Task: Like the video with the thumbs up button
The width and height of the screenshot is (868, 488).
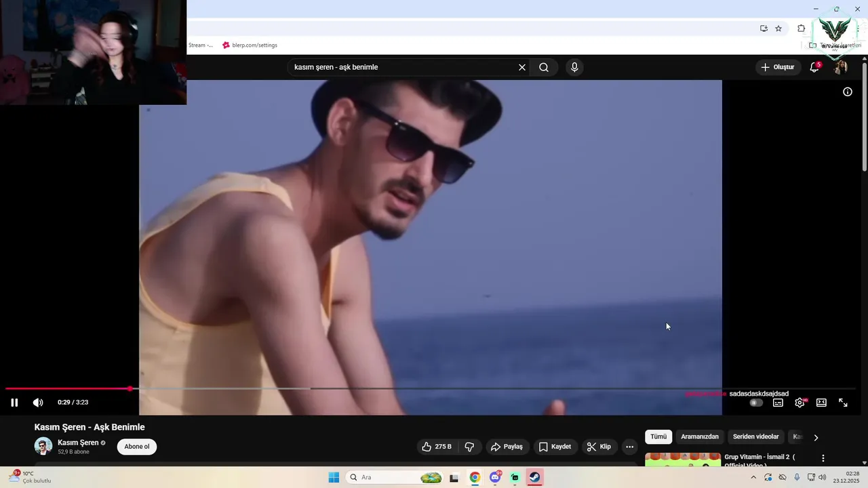Action: click(x=436, y=447)
